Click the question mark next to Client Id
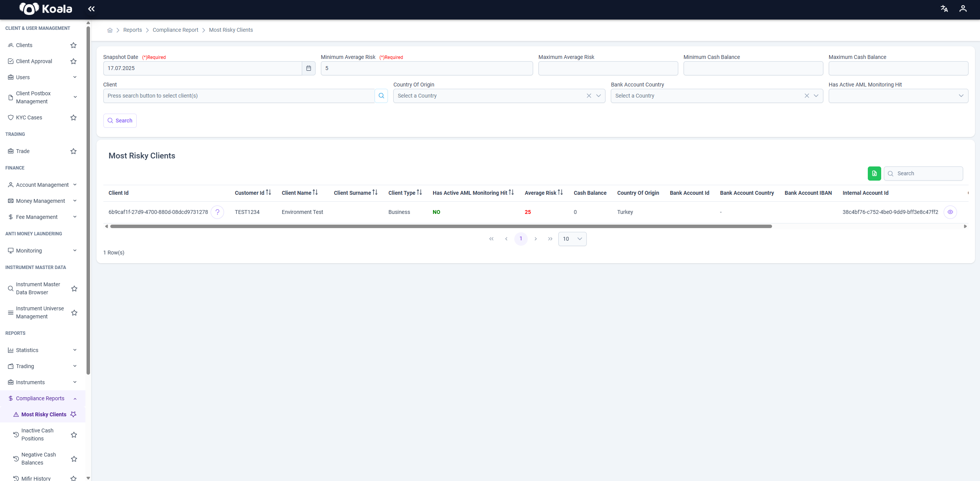Image resolution: width=980 pixels, height=481 pixels. pos(217,212)
